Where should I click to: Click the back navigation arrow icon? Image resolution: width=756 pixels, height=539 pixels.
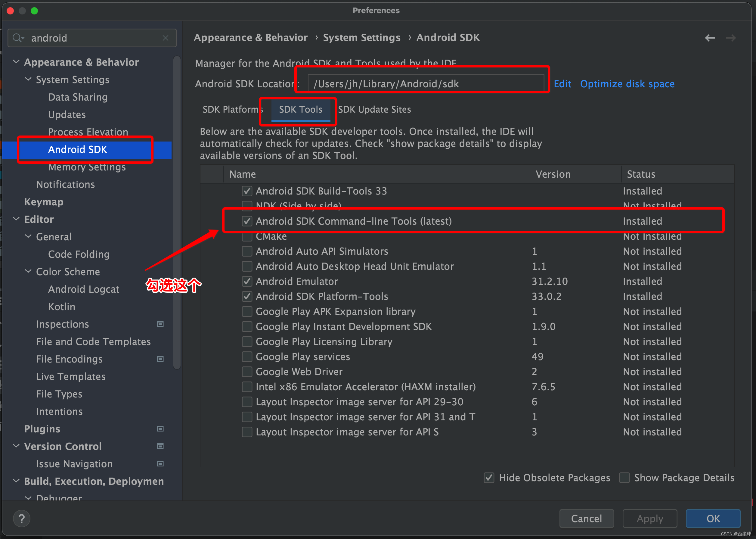pos(710,38)
